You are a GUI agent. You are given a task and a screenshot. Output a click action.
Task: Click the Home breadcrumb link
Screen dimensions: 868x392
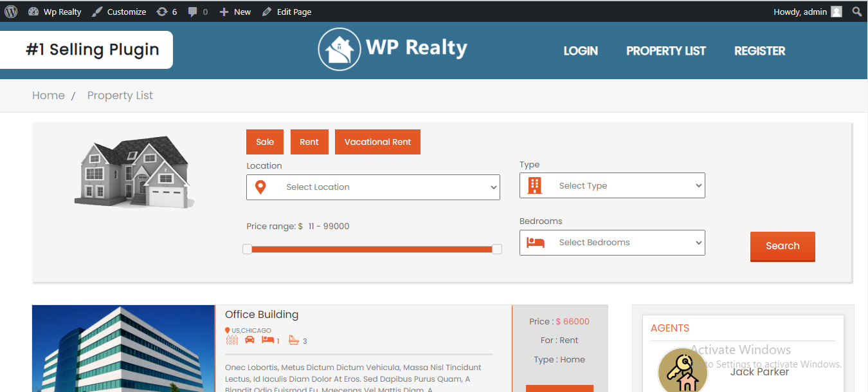pos(48,95)
